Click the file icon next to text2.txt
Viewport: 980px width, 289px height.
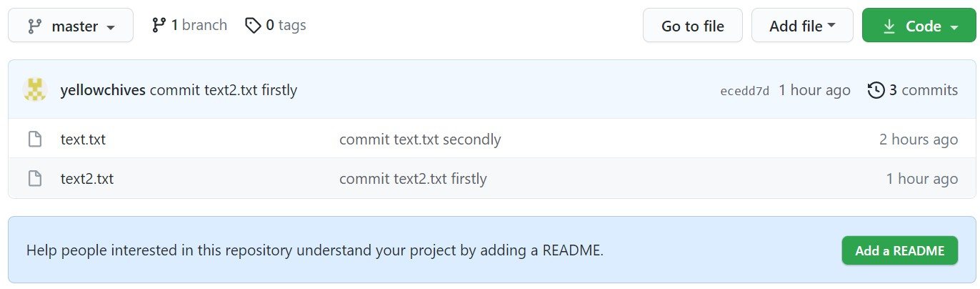[34, 179]
